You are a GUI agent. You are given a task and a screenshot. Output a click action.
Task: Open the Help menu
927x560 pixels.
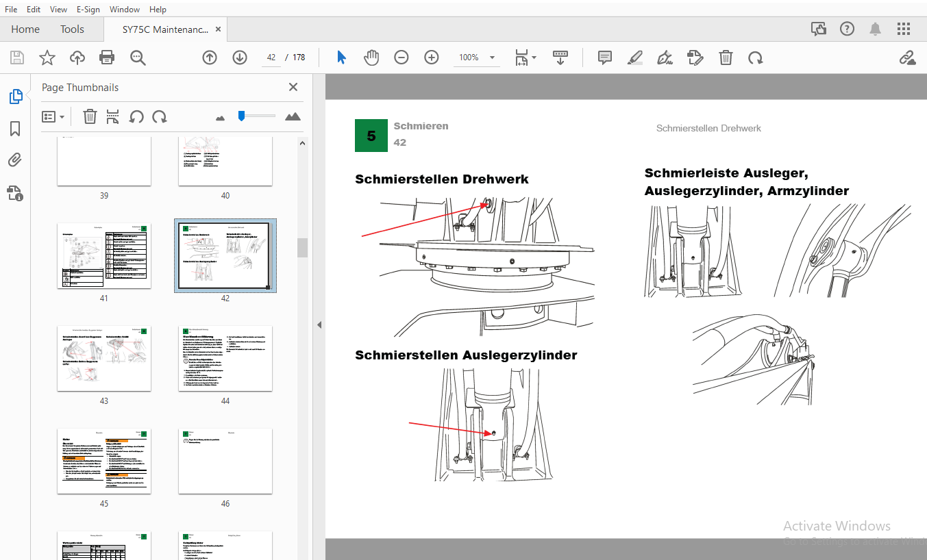pos(158,9)
